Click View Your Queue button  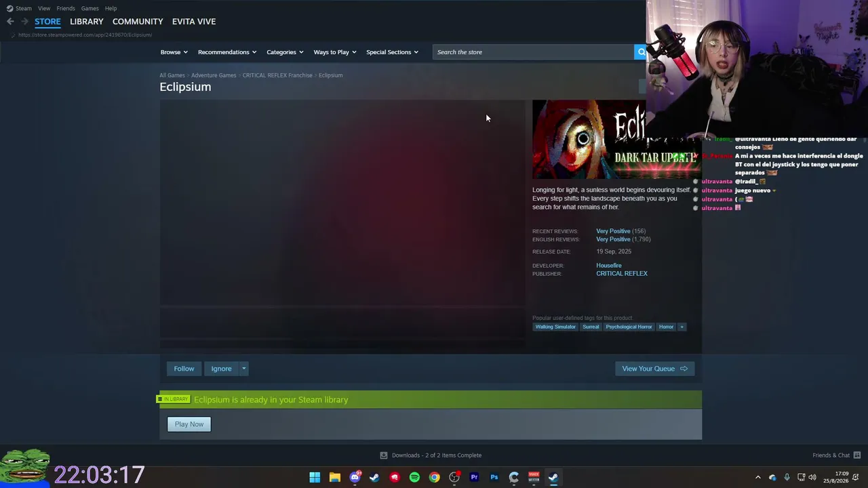pos(654,369)
